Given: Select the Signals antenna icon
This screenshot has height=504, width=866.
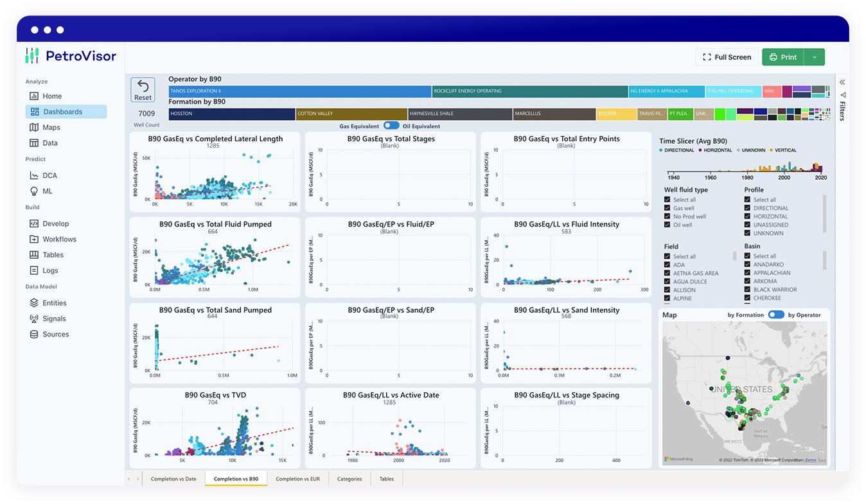Looking at the screenshot, I should pyautogui.click(x=34, y=319).
